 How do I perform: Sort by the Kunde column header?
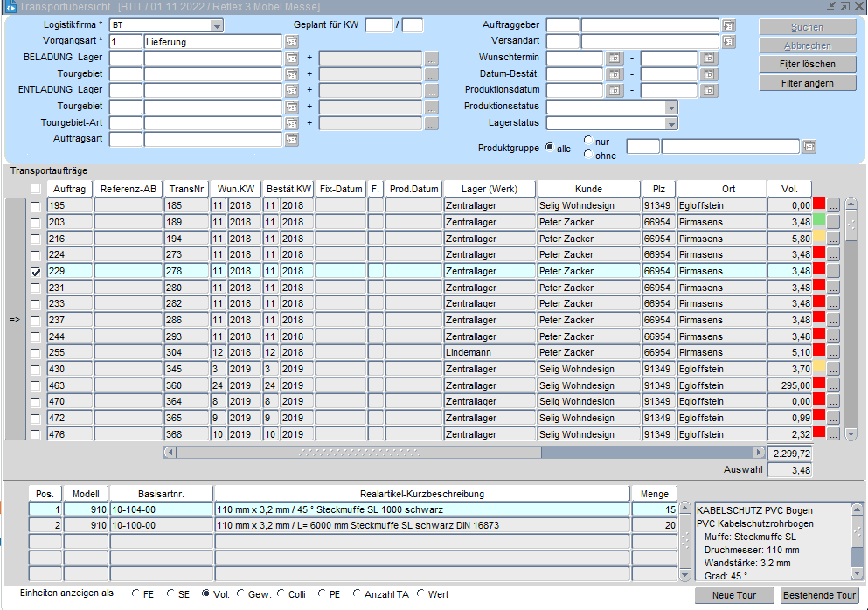tap(588, 189)
